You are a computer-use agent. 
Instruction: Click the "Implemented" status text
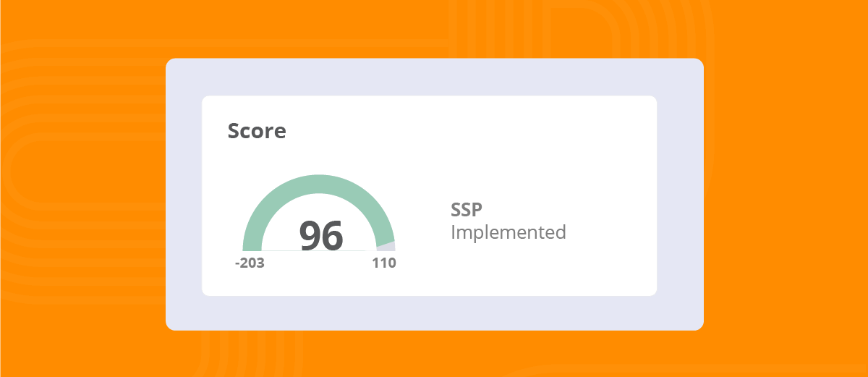pyautogui.click(x=508, y=232)
